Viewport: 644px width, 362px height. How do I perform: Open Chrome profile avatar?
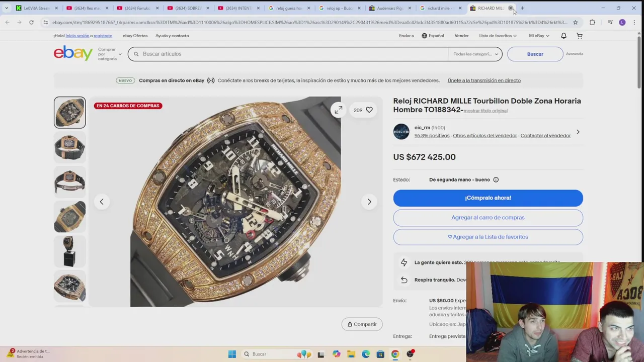[x=622, y=22]
